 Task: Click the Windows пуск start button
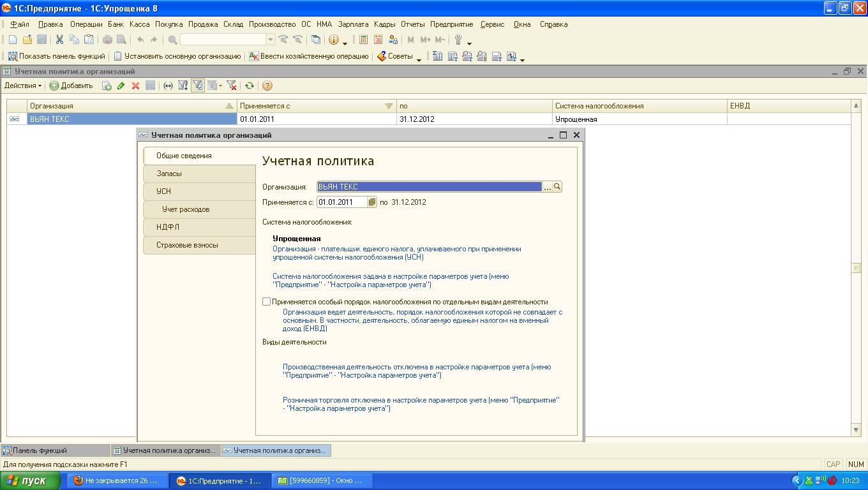pyautogui.click(x=27, y=480)
